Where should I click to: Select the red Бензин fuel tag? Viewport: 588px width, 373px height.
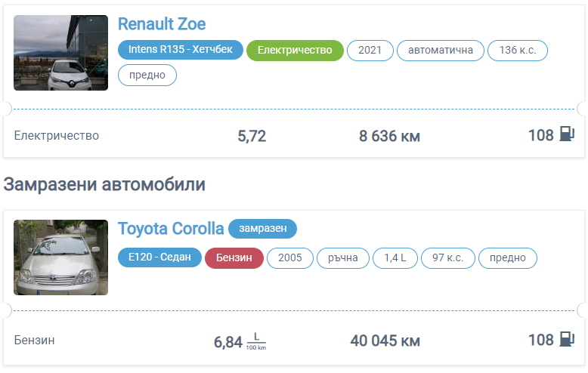234,257
